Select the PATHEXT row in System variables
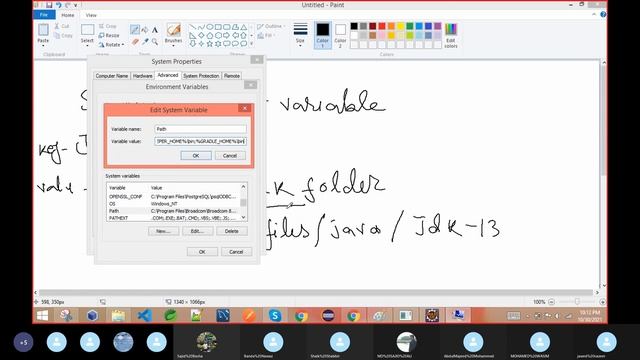640x360 pixels. [x=173, y=218]
